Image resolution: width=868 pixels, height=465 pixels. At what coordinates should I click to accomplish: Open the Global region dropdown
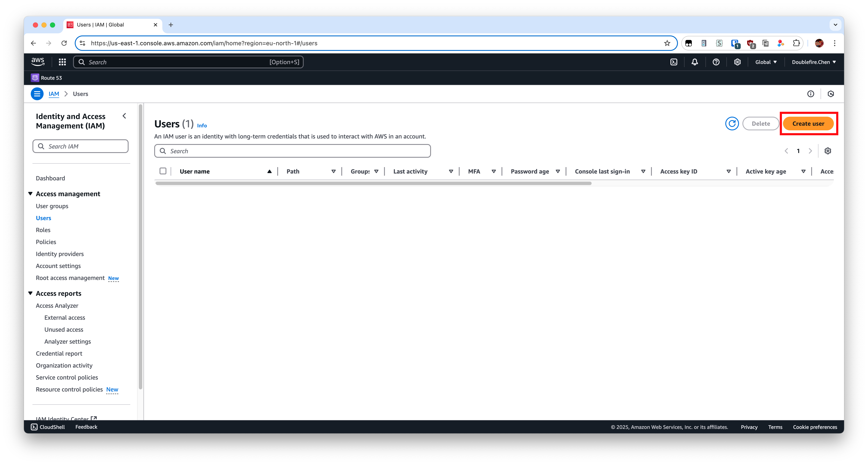(765, 62)
